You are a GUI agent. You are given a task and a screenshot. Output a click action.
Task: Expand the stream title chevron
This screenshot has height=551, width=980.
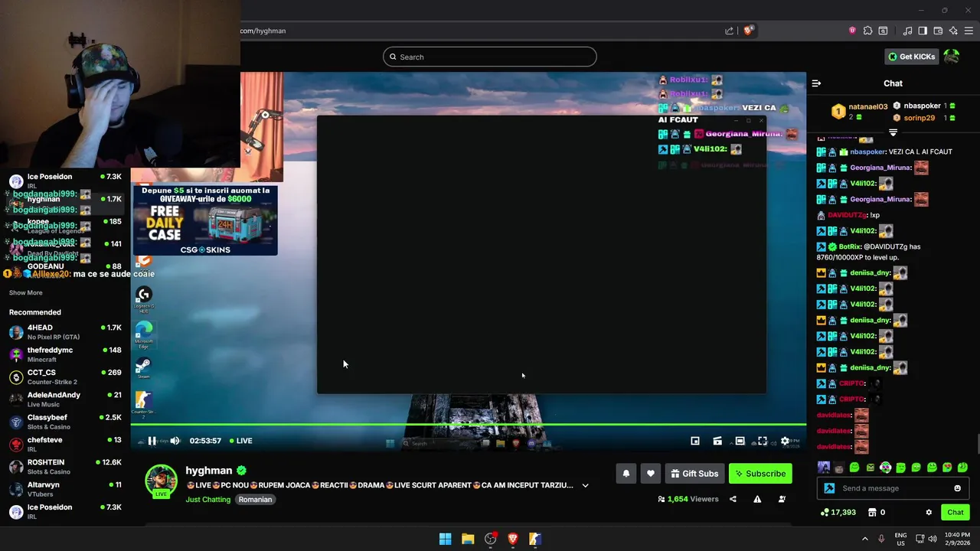tap(585, 485)
